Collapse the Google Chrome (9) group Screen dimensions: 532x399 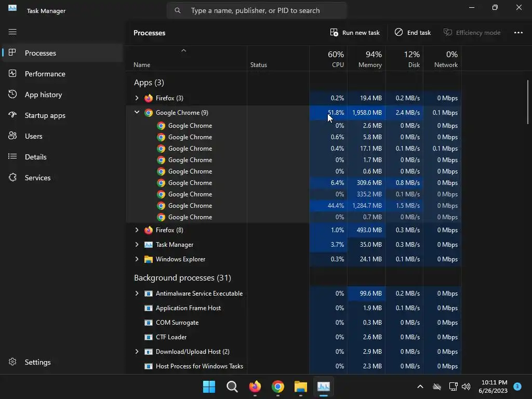pos(137,112)
